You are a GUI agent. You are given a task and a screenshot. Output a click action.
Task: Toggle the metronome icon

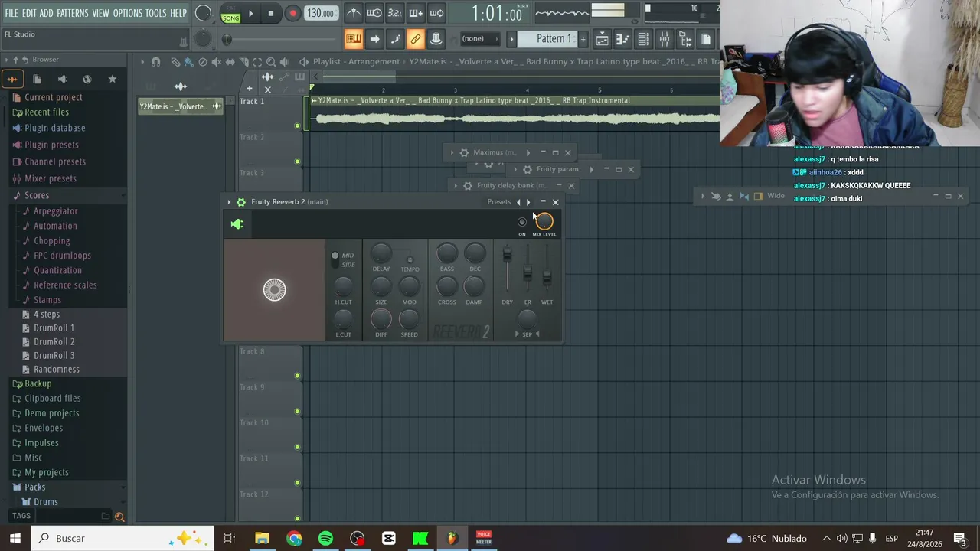click(x=353, y=13)
